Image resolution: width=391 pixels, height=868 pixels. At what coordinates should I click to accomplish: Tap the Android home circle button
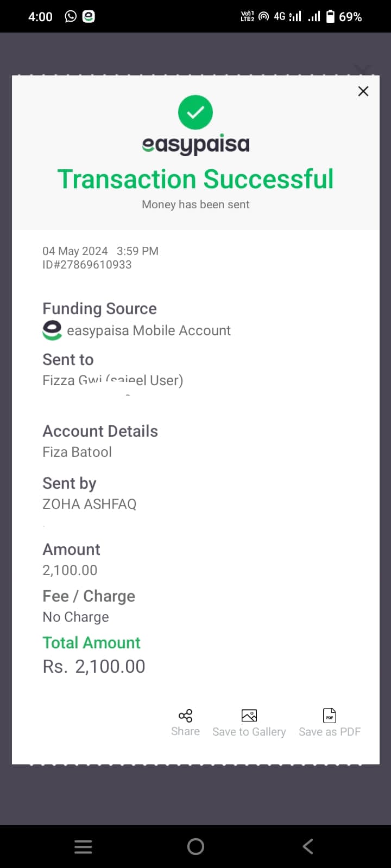point(195,847)
